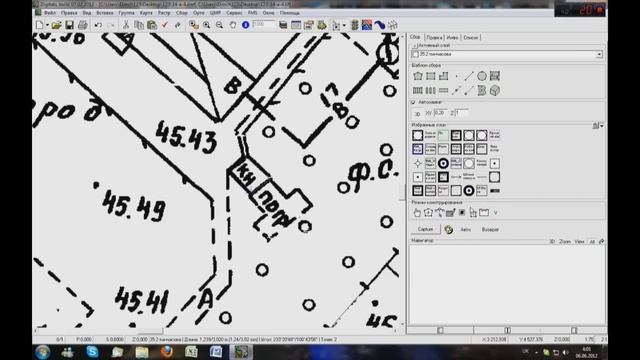Image resolution: width=640 pixels, height=360 pixels.
Task: Cut selection with the scissors icon
Action: click(126, 25)
